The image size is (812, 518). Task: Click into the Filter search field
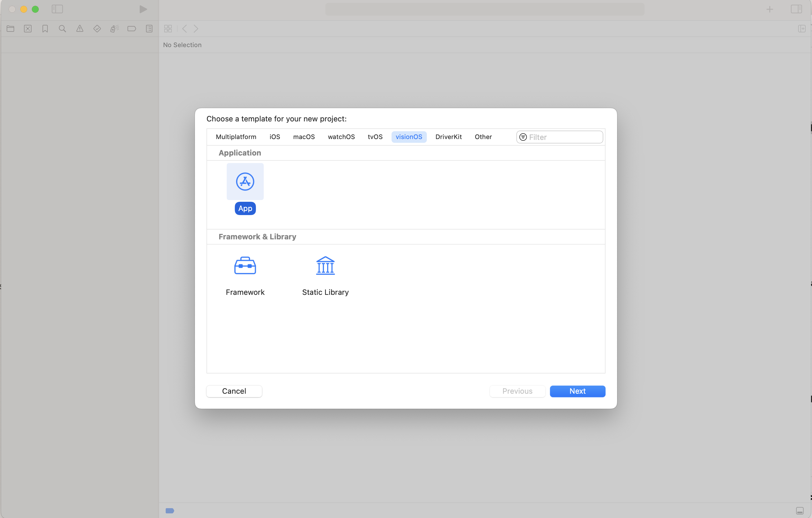560,137
